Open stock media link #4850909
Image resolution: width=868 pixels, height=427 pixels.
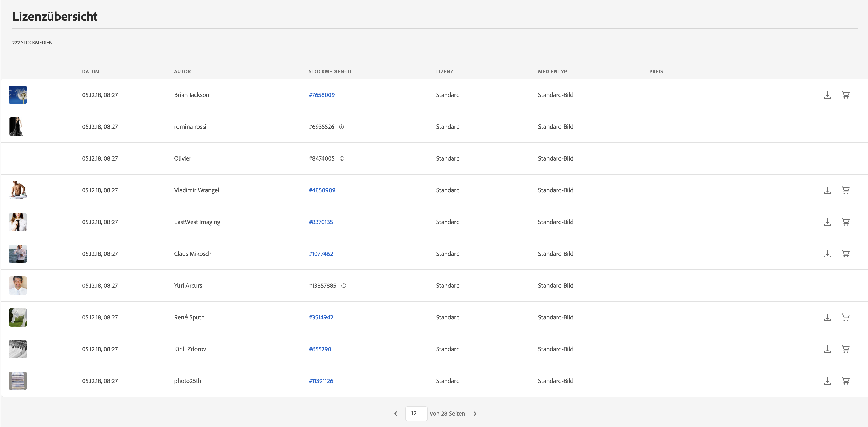(322, 190)
